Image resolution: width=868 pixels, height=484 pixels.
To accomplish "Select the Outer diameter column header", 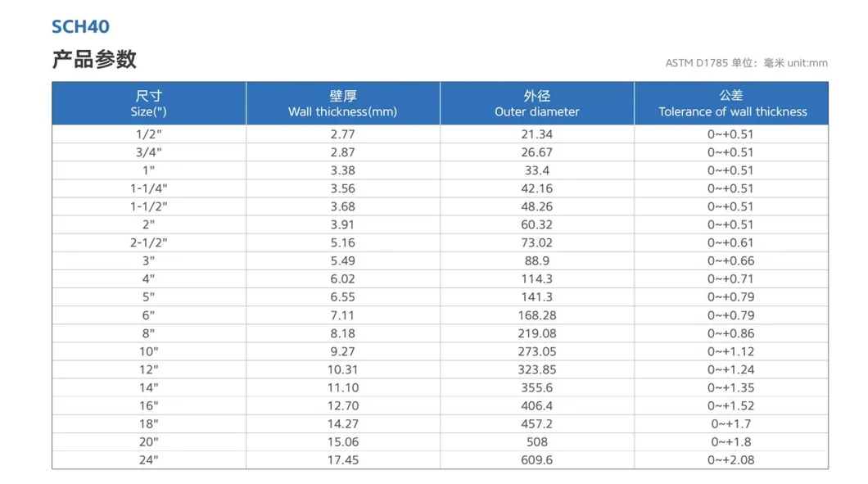I will [536, 104].
